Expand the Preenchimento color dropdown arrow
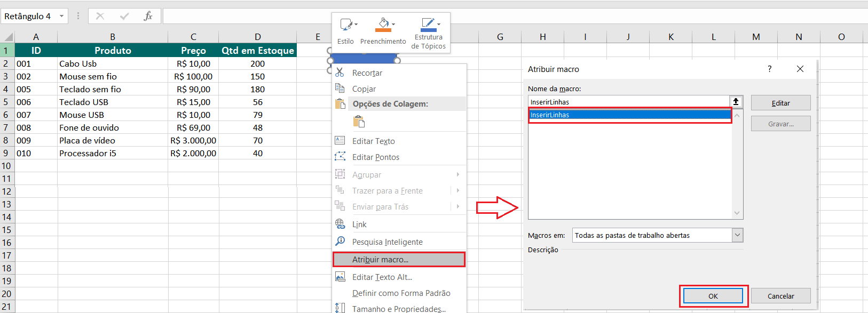 point(393,25)
